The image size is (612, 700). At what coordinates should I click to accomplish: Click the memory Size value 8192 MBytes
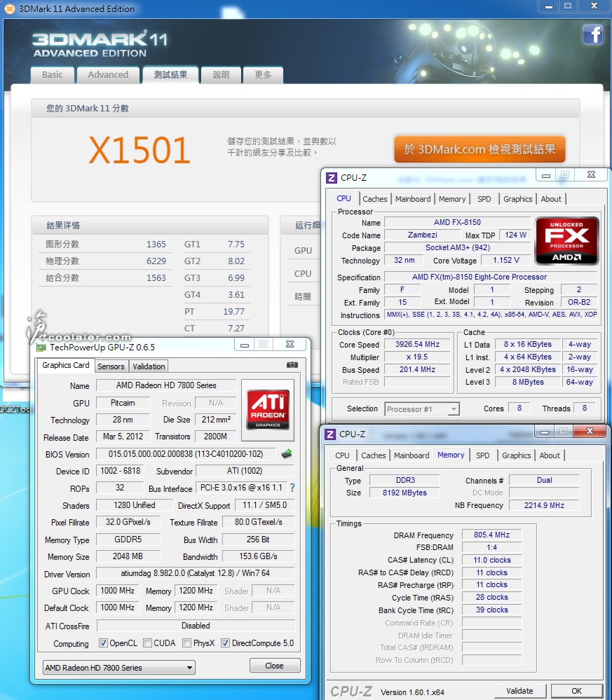click(x=404, y=493)
